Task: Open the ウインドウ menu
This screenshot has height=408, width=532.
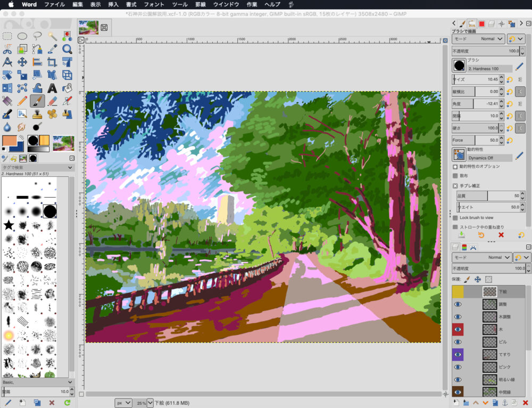Action: click(x=226, y=4)
